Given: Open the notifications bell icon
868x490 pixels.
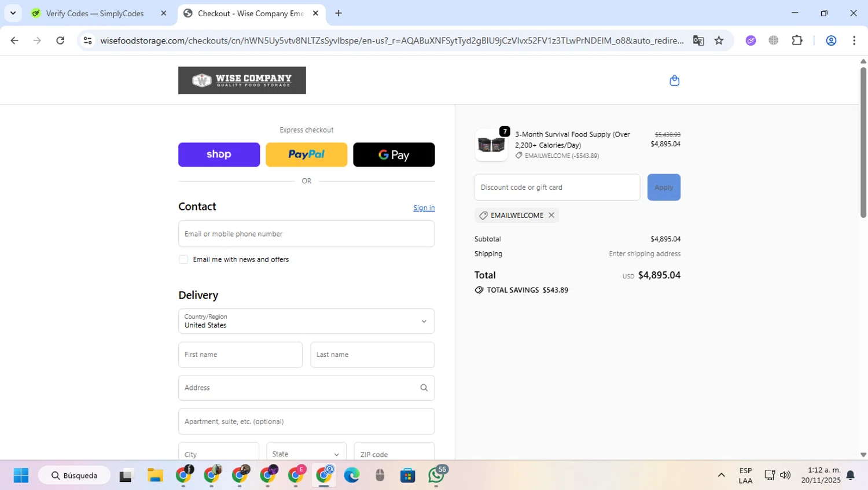Looking at the screenshot, I should pyautogui.click(x=850, y=476).
